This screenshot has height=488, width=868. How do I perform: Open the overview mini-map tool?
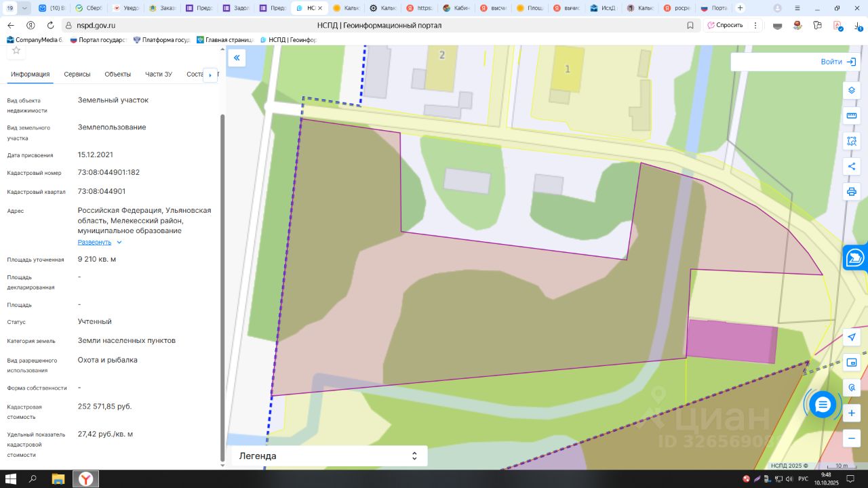[852, 363]
